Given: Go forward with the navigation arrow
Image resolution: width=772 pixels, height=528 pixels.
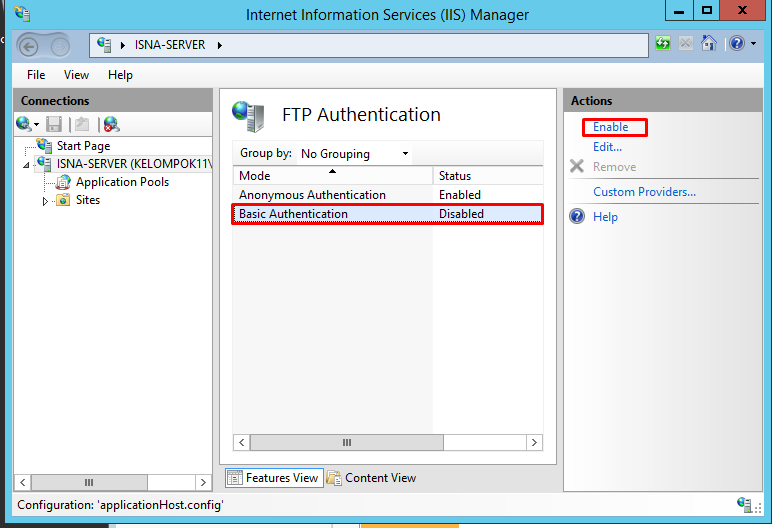Looking at the screenshot, I should tap(60, 47).
